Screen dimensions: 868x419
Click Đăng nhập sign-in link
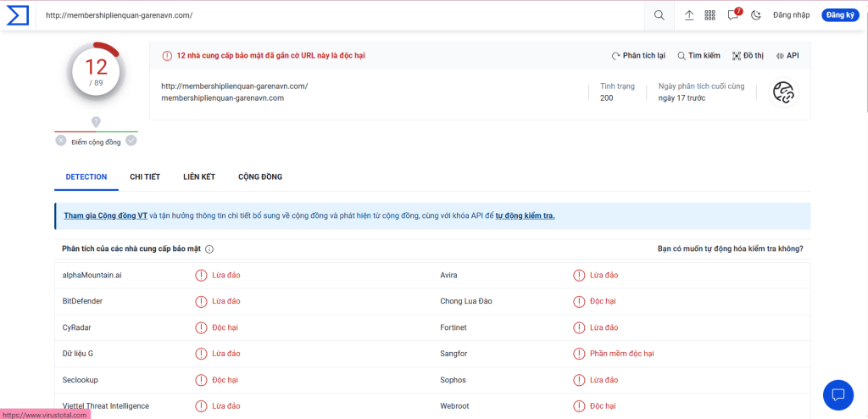pos(791,15)
